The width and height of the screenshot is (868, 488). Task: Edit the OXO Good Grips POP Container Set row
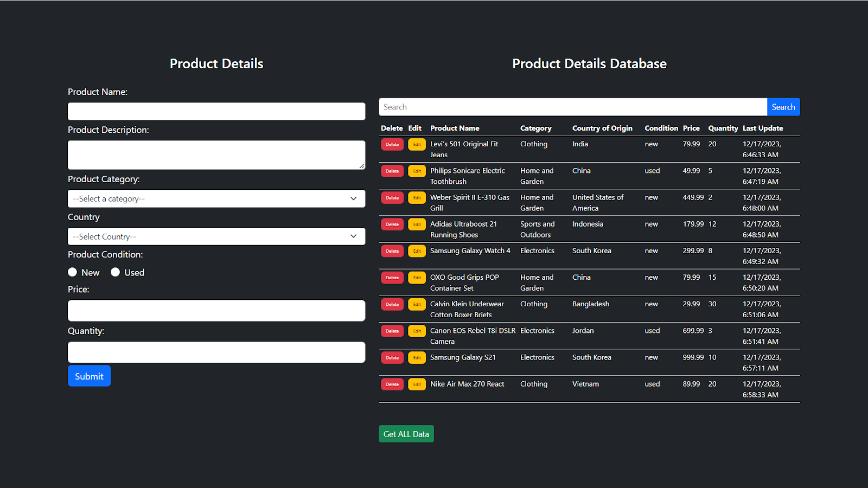417,277
